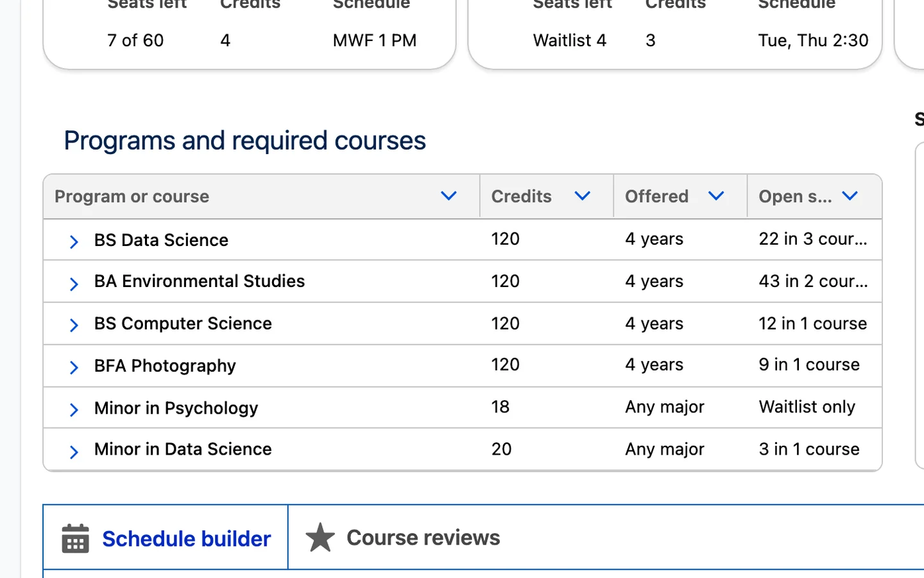The width and height of the screenshot is (924, 578).
Task: Expand the BFA Photography row
Action: 74,367
